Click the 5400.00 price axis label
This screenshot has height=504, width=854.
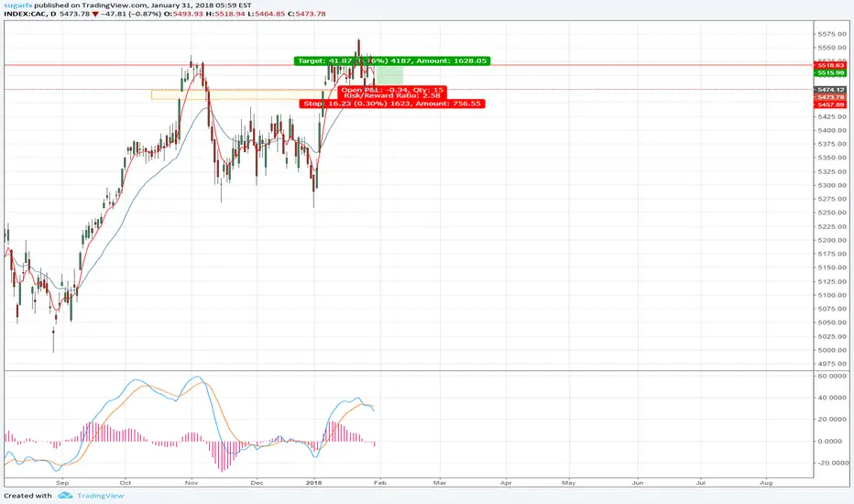(x=832, y=130)
